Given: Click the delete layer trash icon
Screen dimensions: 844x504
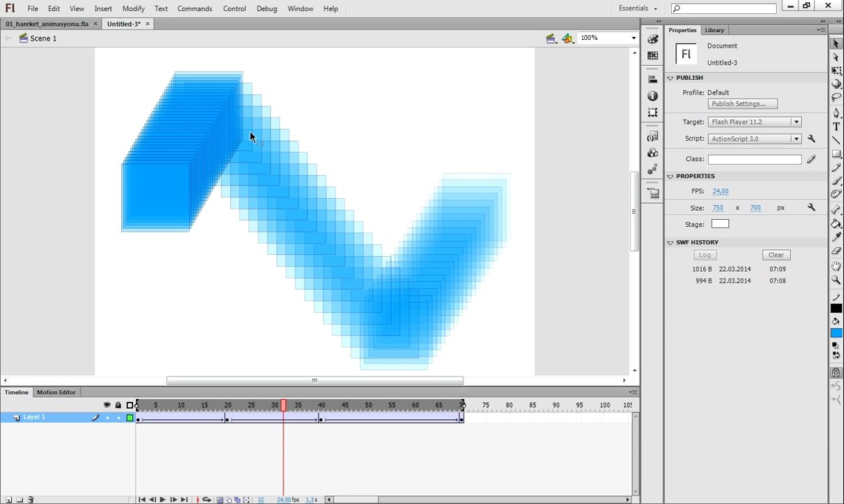Looking at the screenshot, I should pos(30,500).
